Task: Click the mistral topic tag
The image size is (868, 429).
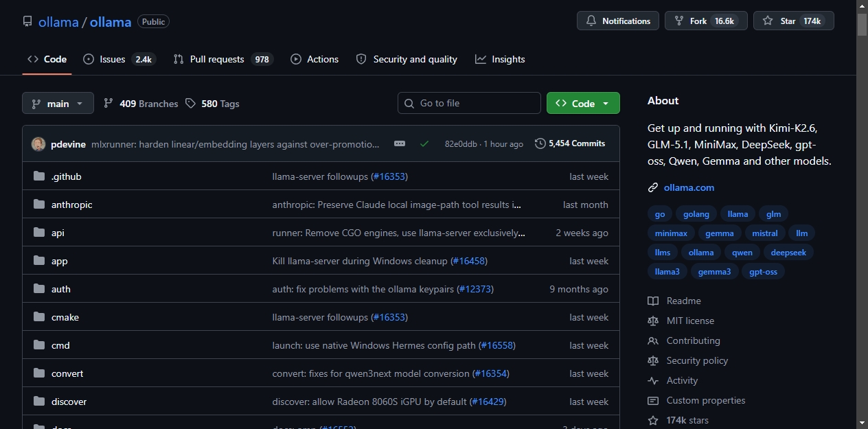Action: click(x=764, y=233)
